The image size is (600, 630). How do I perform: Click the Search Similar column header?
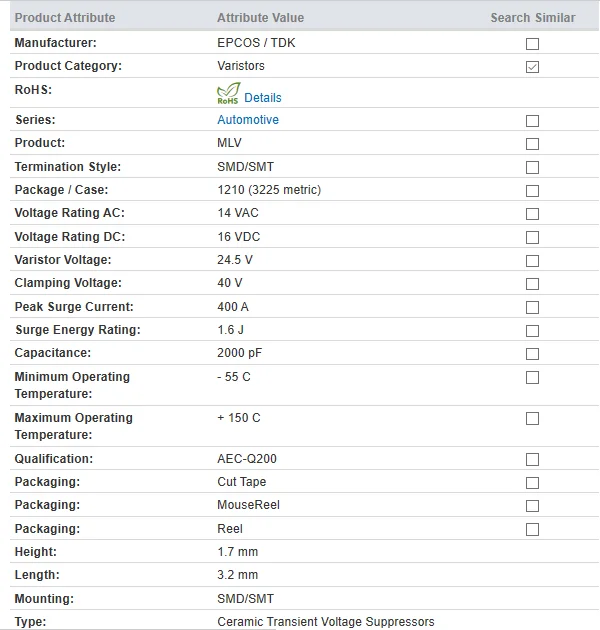click(533, 18)
